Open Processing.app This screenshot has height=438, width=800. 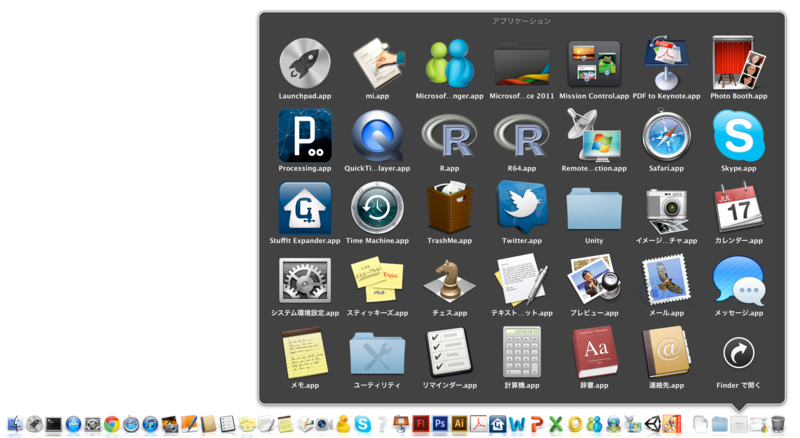(305, 136)
